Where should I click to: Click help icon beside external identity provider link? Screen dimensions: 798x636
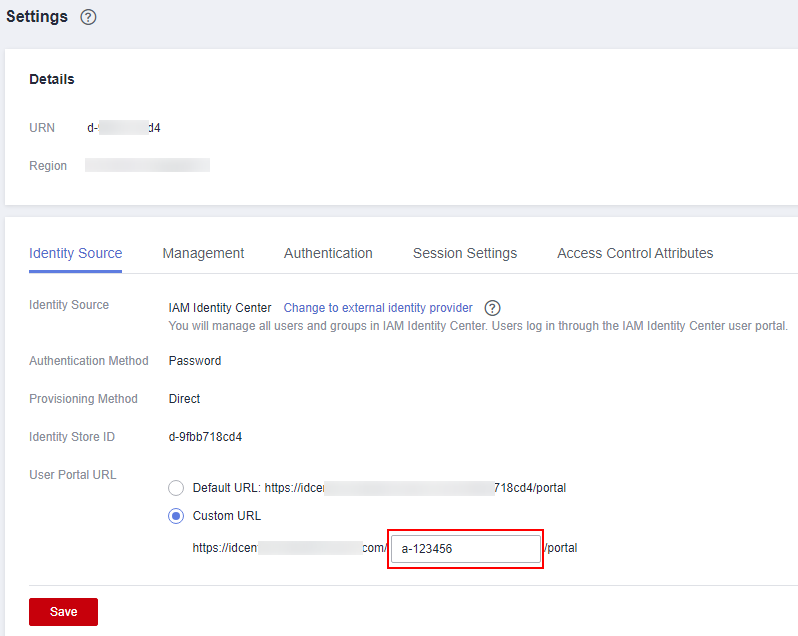pos(492,308)
